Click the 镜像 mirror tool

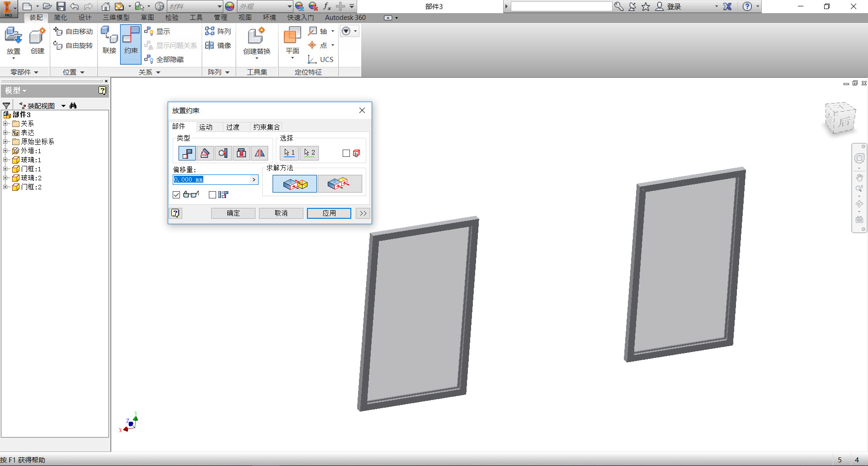pyautogui.click(x=218, y=45)
